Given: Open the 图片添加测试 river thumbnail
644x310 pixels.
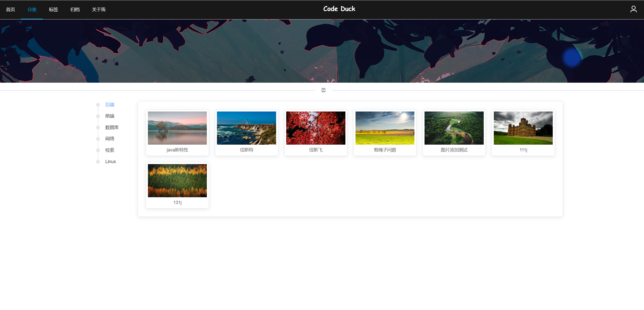Looking at the screenshot, I should tap(454, 128).
